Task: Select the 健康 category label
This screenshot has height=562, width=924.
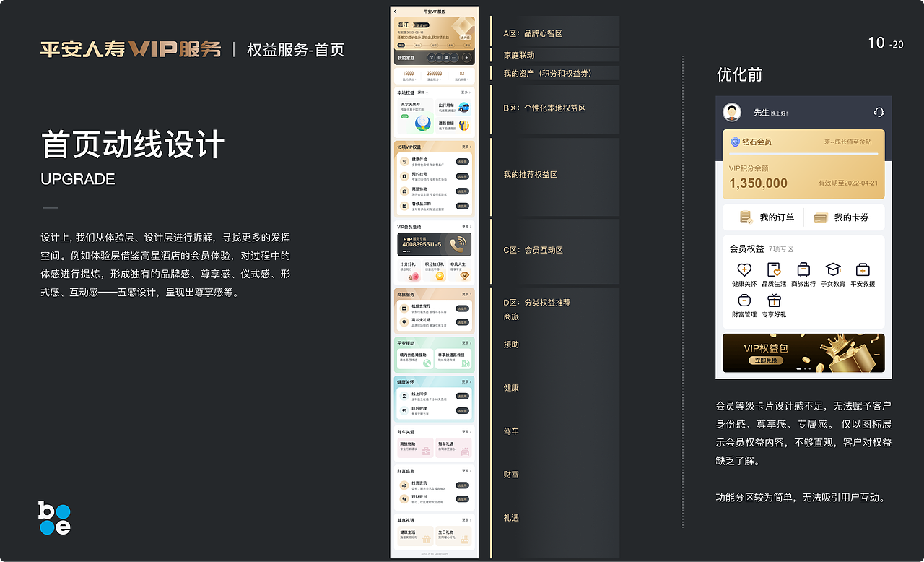Action: [511, 388]
